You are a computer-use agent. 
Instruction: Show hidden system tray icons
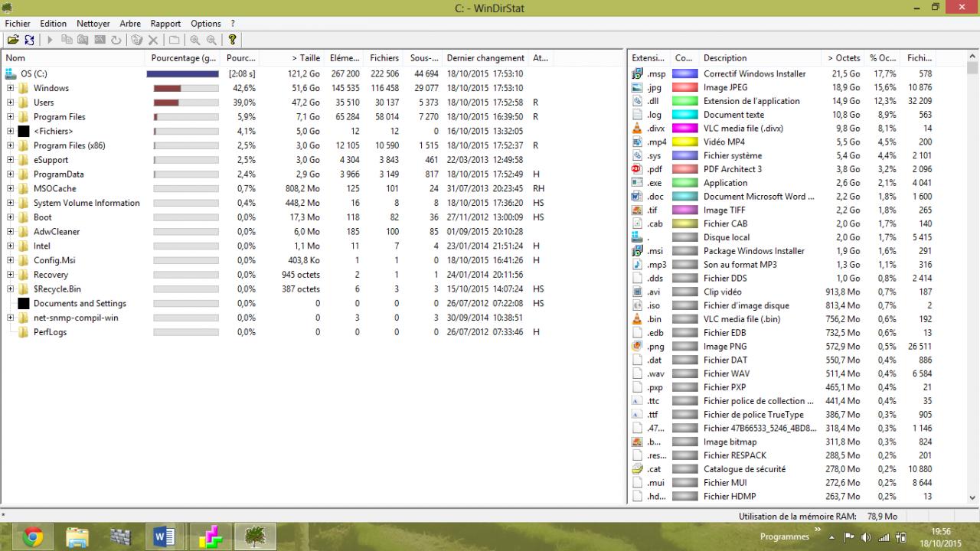832,537
